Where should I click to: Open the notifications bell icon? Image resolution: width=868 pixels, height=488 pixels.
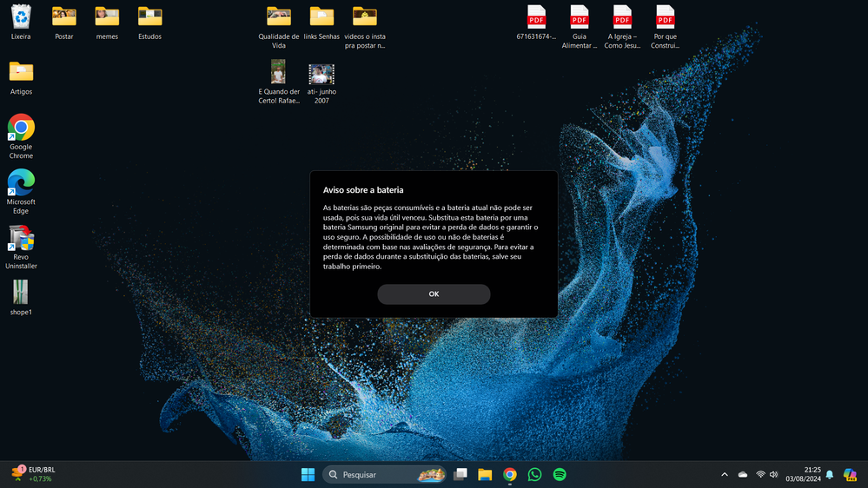(x=829, y=475)
